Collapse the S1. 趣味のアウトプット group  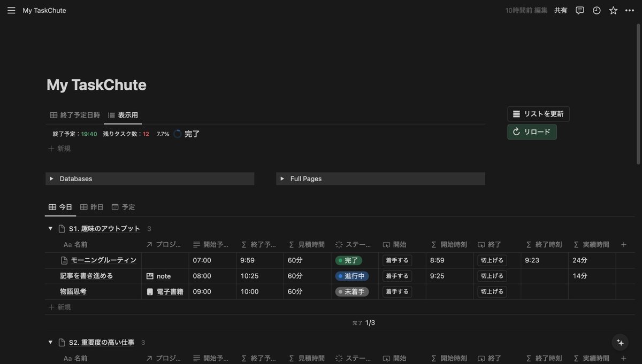[x=50, y=229]
